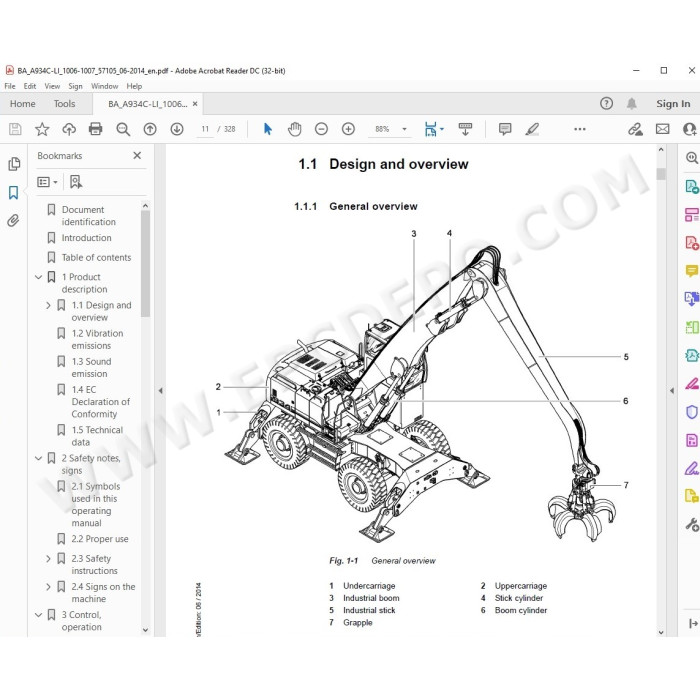Open more tools ellipsis
700x700 pixels.
coord(579,129)
